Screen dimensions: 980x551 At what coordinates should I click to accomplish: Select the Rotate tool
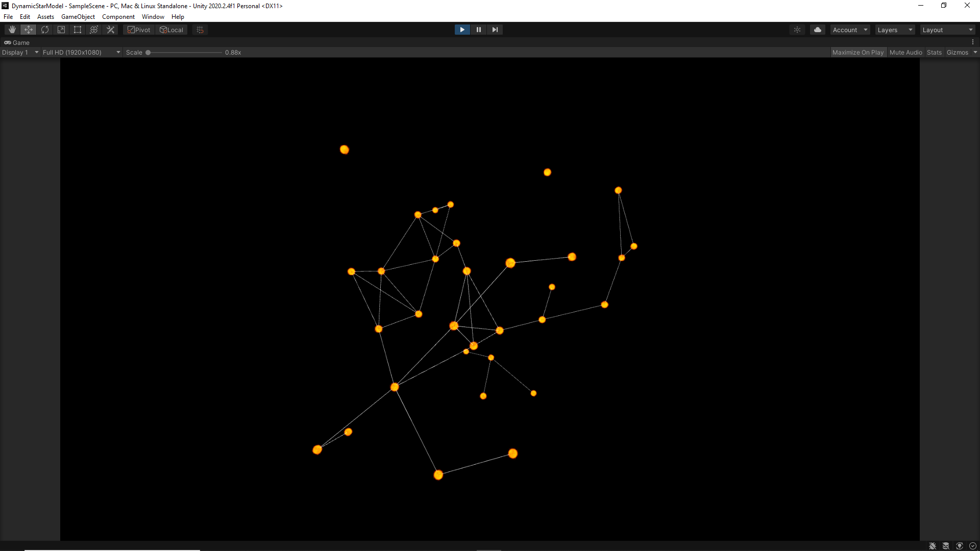click(x=44, y=30)
